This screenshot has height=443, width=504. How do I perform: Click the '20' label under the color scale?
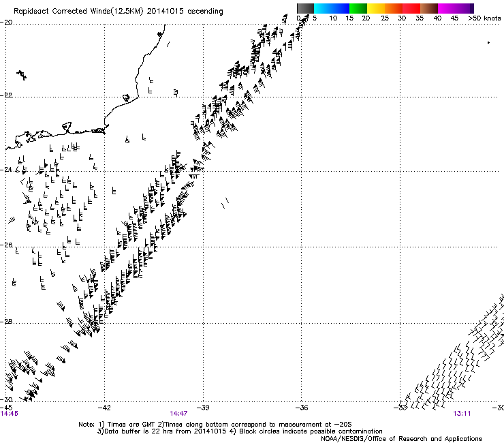coord(366,18)
